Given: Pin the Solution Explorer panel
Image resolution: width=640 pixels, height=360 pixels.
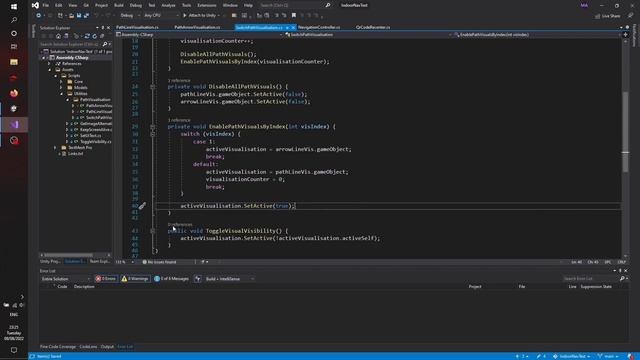Looking at the screenshot, I should pos(103,28).
